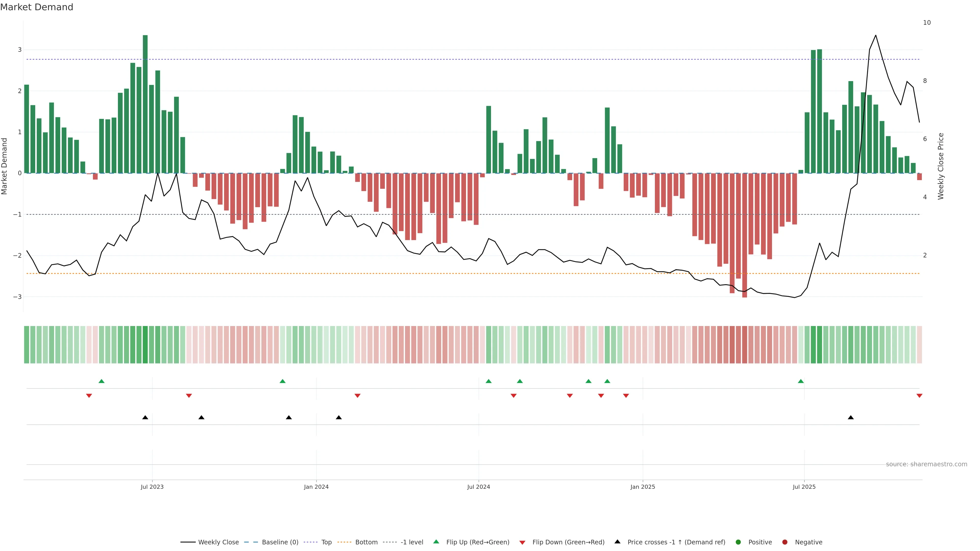Click the Jul 2024 x-axis label
The image size is (980, 551).
click(x=479, y=487)
